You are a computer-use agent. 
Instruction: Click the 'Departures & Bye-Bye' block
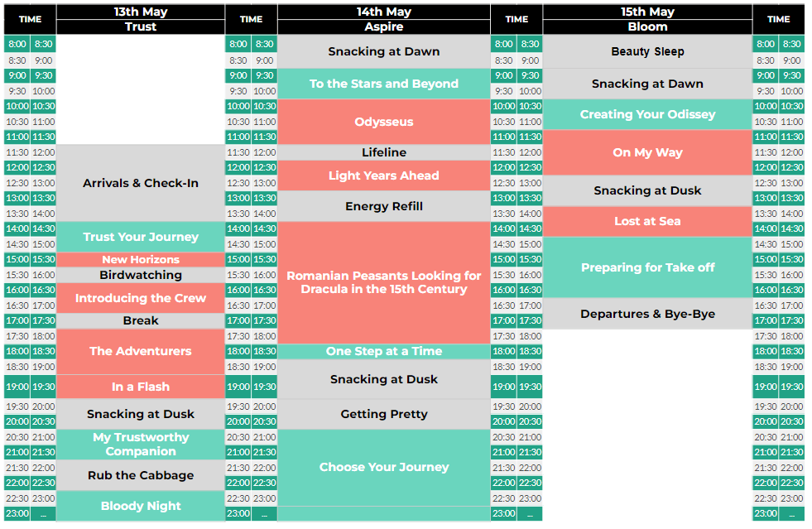pyautogui.click(x=647, y=314)
